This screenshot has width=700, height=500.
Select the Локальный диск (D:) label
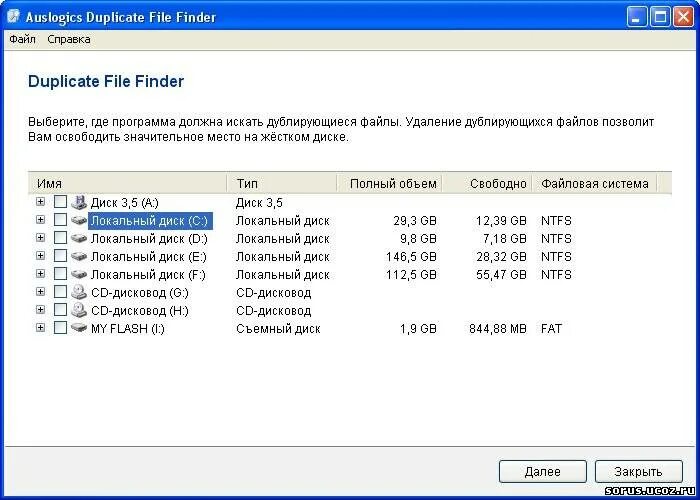[x=149, y=239]
